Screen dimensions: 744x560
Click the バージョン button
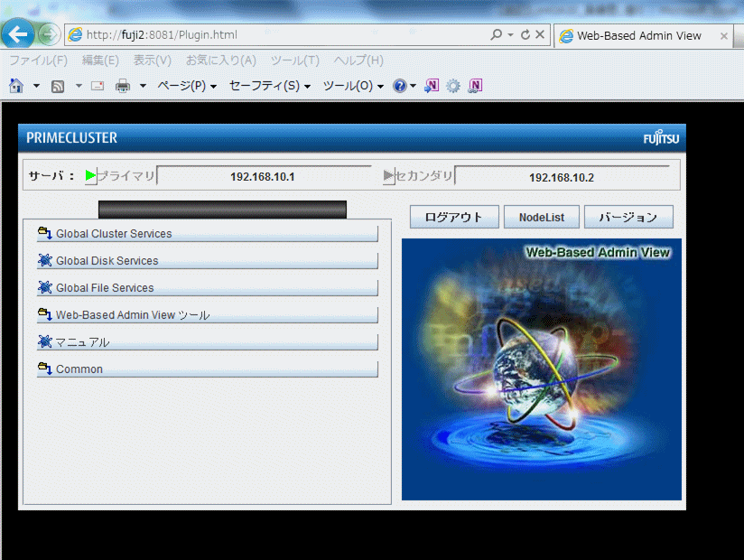click(x=628, y=217)
